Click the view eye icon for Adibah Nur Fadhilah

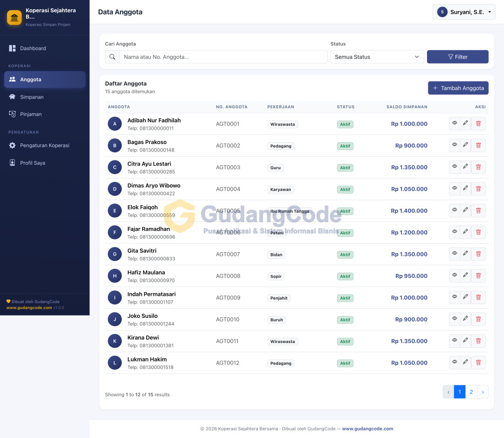click(x=455, y=123)
